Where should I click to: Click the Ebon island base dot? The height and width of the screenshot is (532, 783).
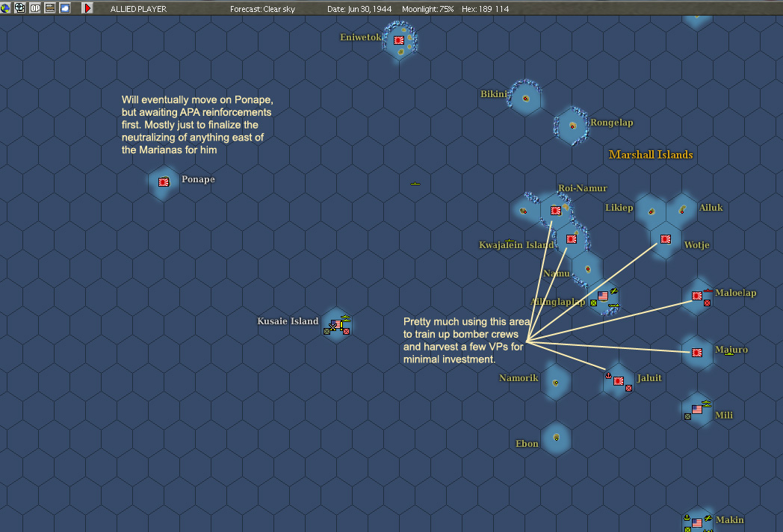557,438
